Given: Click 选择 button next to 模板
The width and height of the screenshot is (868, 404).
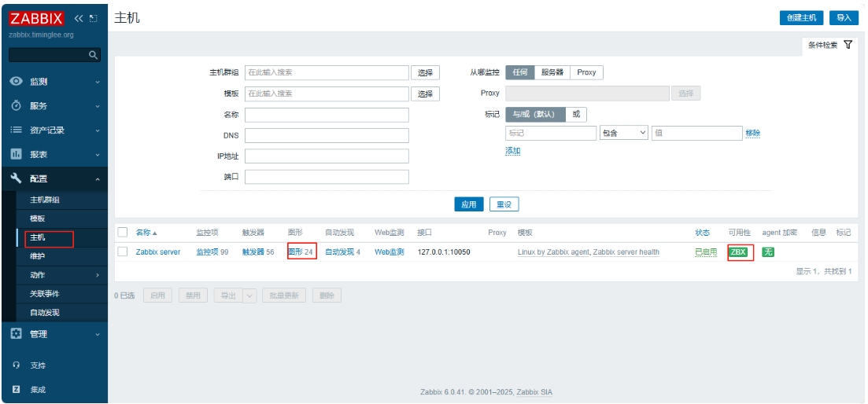Looking at the screenshot, I should [x=425, y=94].
